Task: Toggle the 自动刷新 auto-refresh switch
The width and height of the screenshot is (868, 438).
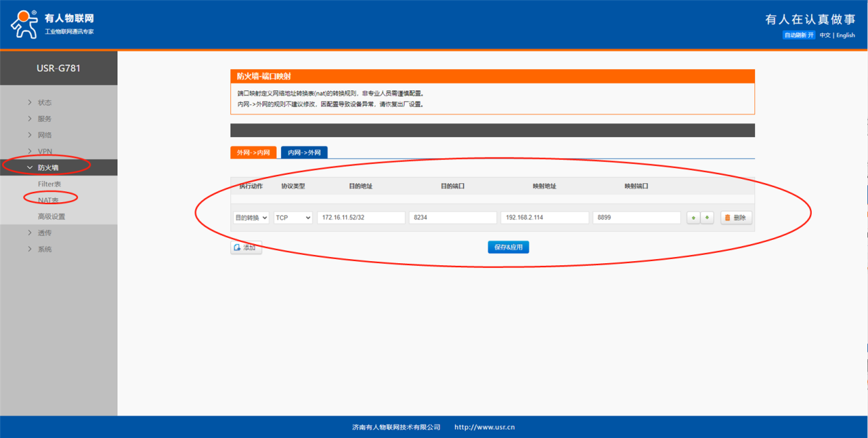Action: (799, 35)
